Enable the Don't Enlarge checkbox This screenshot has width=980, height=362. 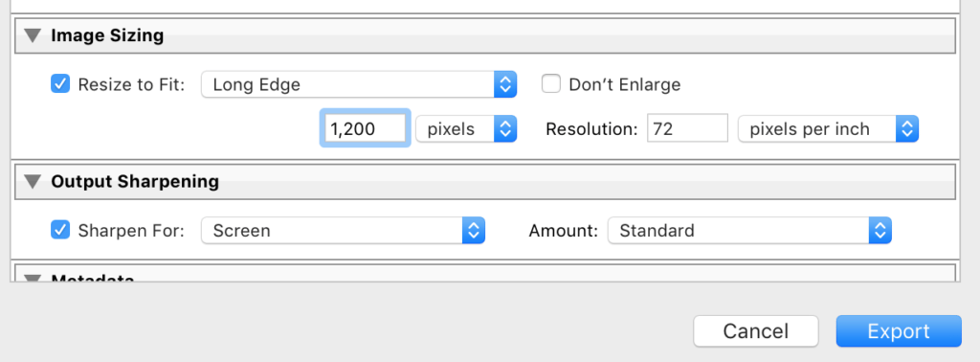click(550, 83)
